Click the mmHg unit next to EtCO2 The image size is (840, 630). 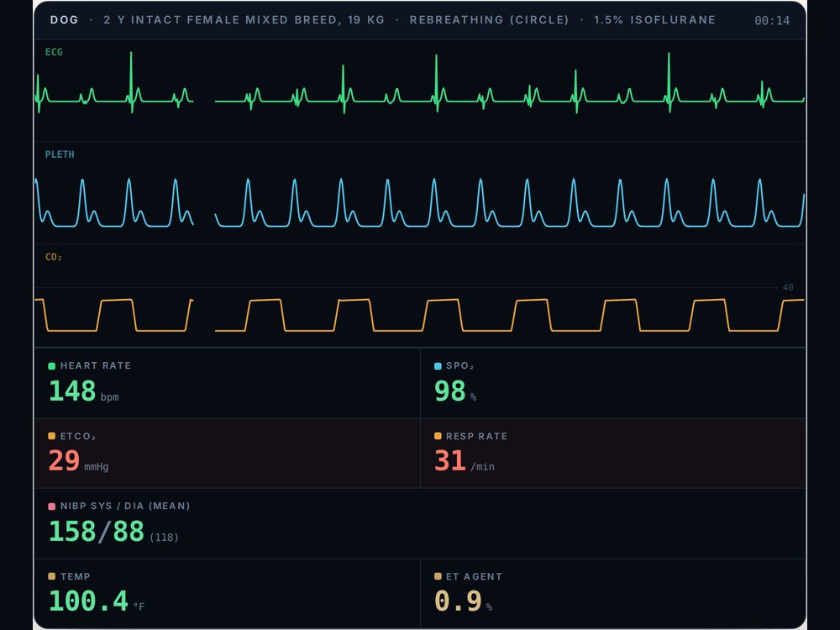click(x=97, y=466)
